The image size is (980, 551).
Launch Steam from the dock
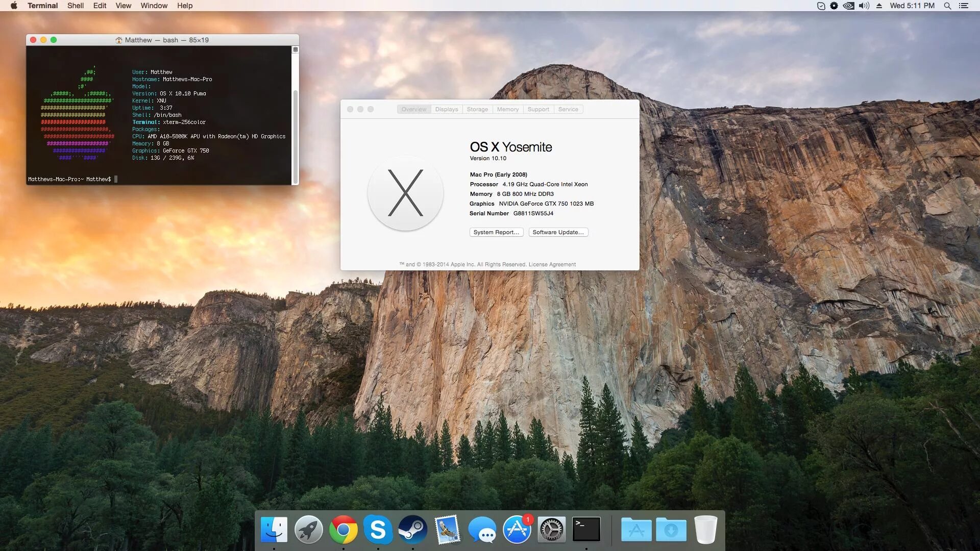coord(412,530)
